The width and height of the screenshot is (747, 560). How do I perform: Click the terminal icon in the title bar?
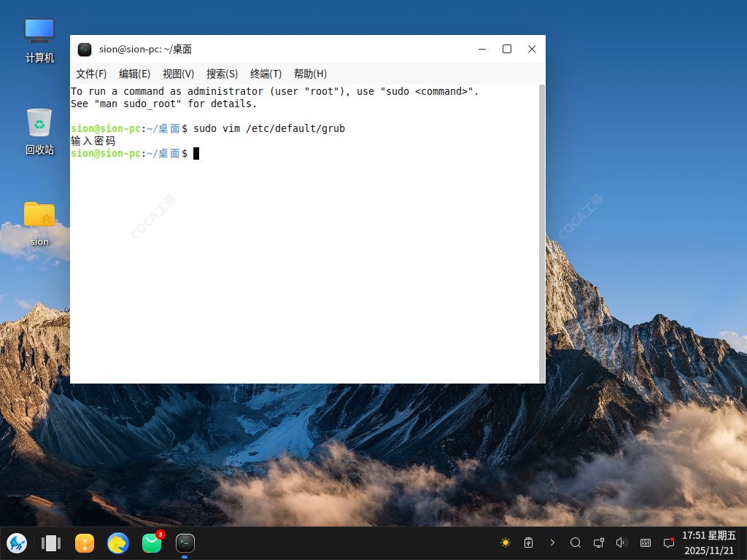(85, 50)
